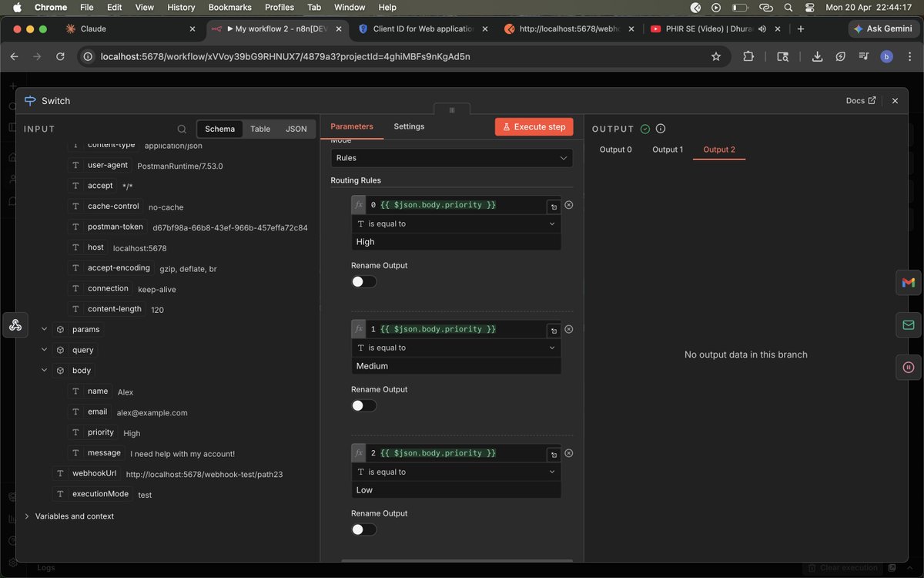924x578 pixels.
Task: Select the Parameters tab
Action: (x=352, y=126)
